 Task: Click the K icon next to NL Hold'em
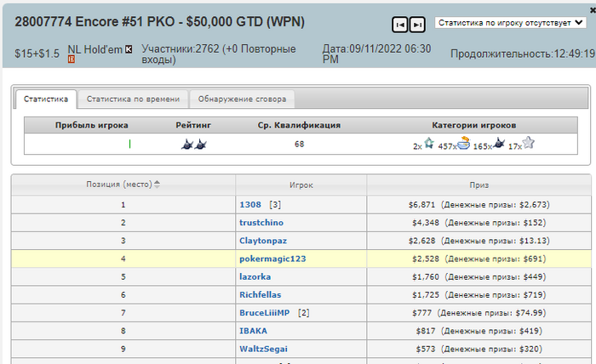pos(129,49)
